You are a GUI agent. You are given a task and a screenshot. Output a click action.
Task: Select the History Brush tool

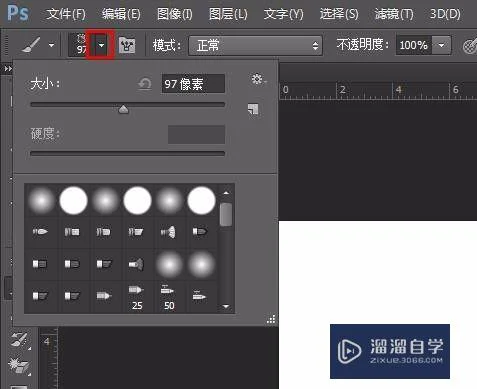click(x=19, y=339)
